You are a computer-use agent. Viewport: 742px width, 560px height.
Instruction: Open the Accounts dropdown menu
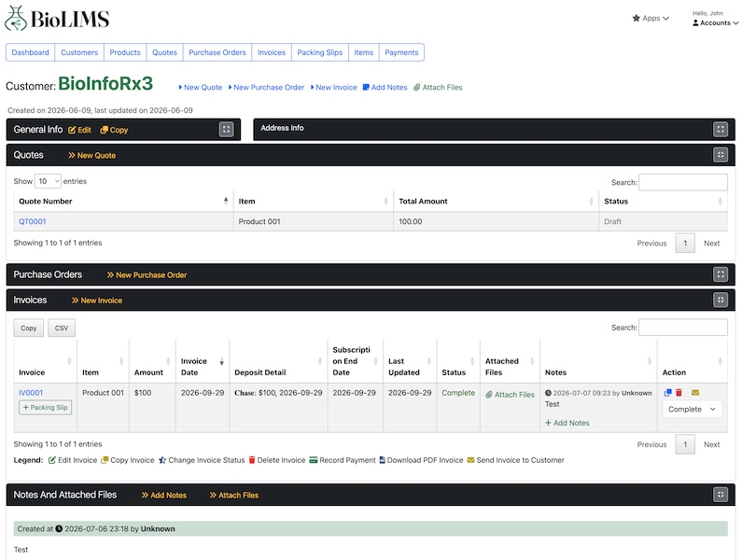(x=715, y=22)
